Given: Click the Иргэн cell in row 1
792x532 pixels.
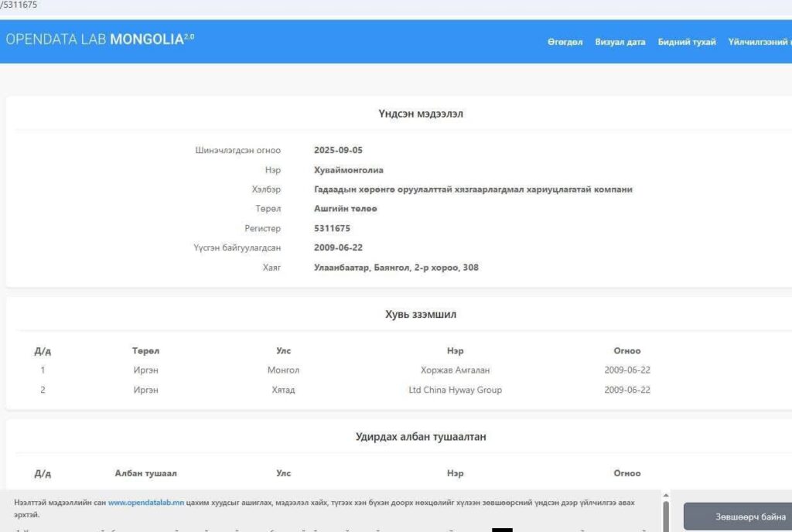Looking at the screenshot, I should (145, 370).
